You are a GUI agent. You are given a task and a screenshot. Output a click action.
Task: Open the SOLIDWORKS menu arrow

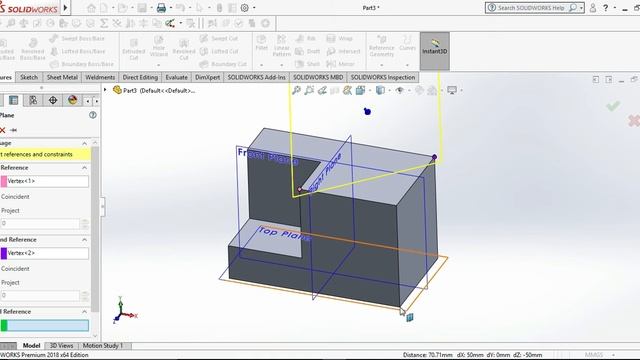pos(65,7)
